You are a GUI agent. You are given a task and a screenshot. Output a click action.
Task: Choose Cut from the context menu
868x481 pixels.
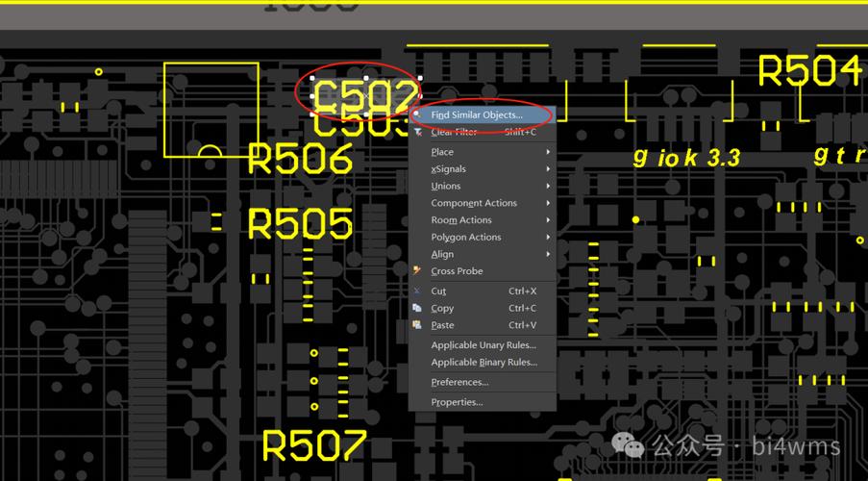[x=483, y=291]
